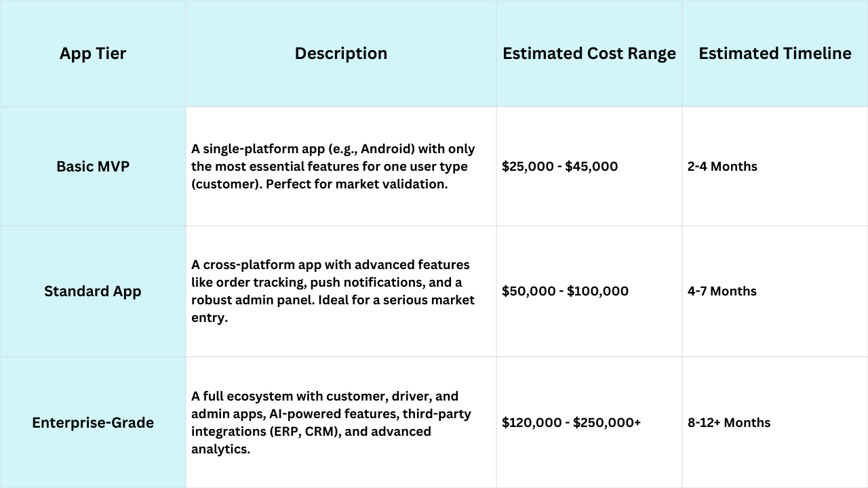Select the Standard App tier cell
The width and height of the screenshot is (868, 488).
(93, 291)
